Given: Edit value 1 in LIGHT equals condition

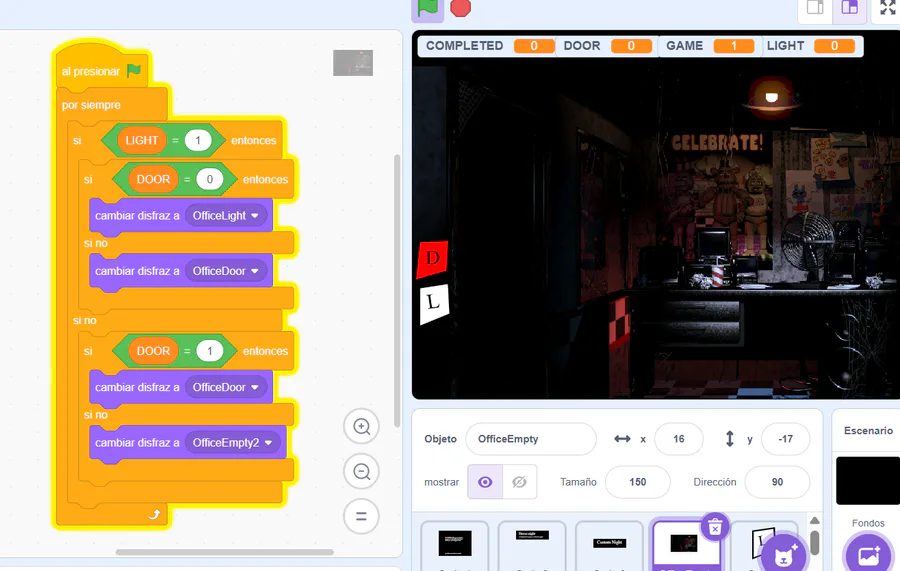Looking at the screenshot, I should (198, 140).
